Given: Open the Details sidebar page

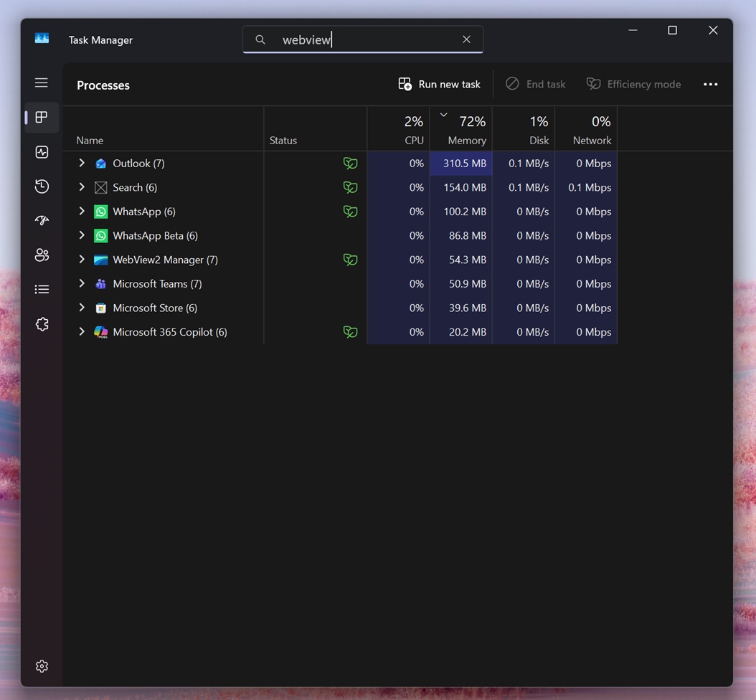Looking at the screenshot, I should [x=41, y=289].
